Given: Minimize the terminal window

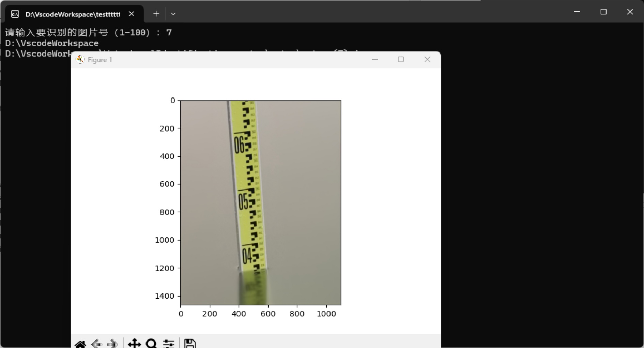Looking at the screenshot, I should (x=577, y=12).
